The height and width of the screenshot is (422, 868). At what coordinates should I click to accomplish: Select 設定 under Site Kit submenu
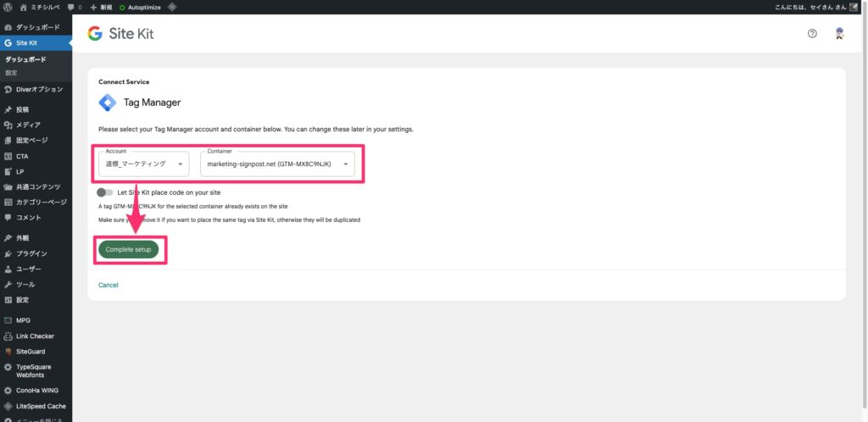tap(11, 73)
